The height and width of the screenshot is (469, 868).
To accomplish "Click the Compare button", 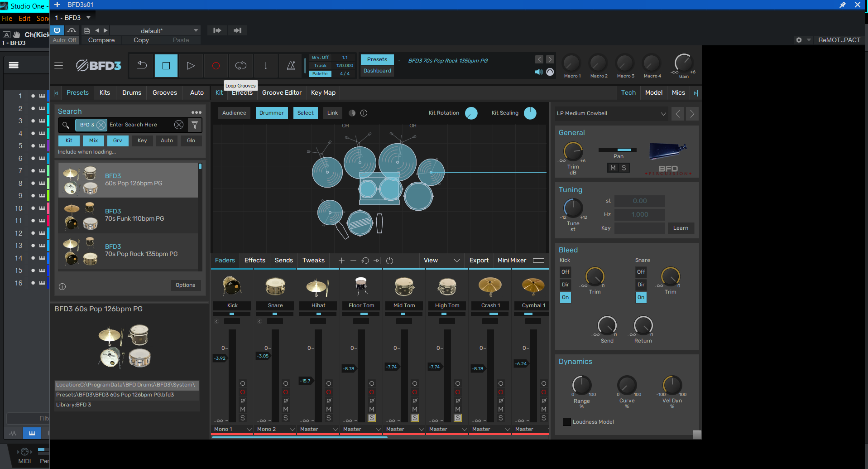I will [x=101, y=40].
